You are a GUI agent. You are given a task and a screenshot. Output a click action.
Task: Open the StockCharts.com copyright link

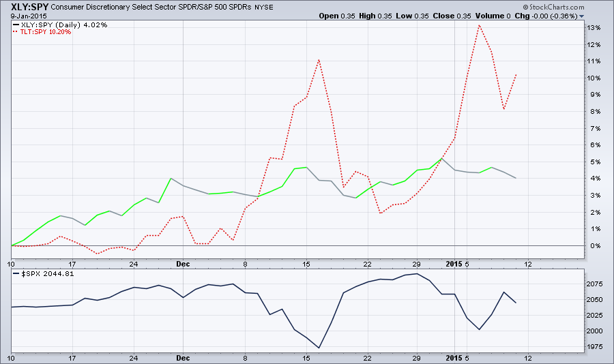point(554,7)
